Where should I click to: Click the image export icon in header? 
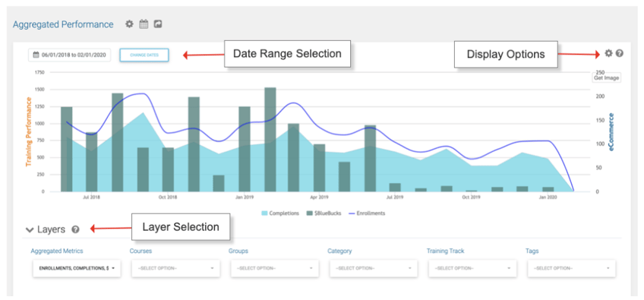point(158,24)
